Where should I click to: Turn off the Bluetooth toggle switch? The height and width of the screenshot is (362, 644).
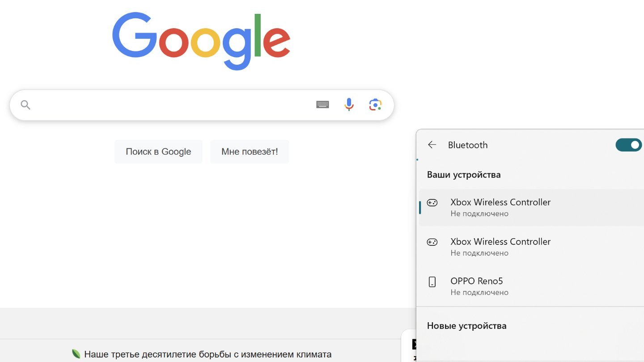tap(629, 145)
